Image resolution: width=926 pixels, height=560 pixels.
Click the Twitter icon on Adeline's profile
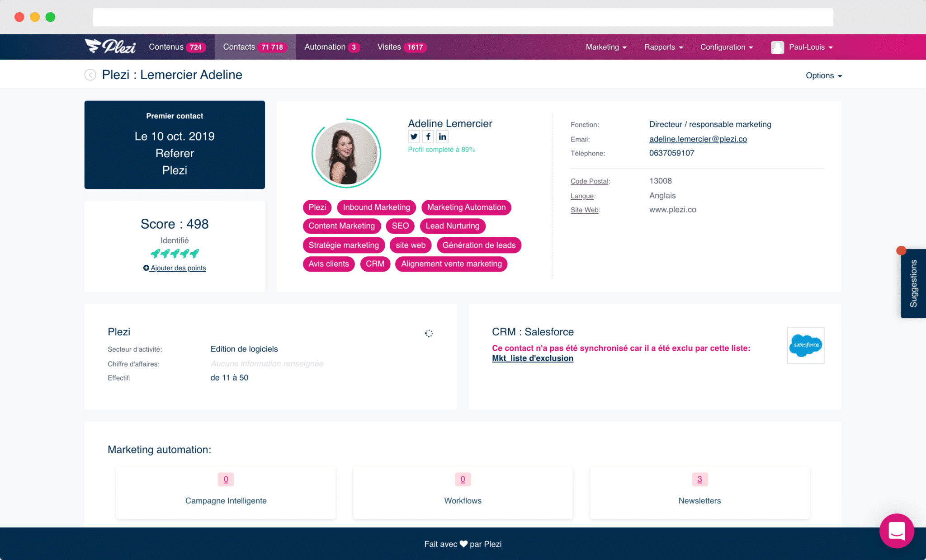414,137
